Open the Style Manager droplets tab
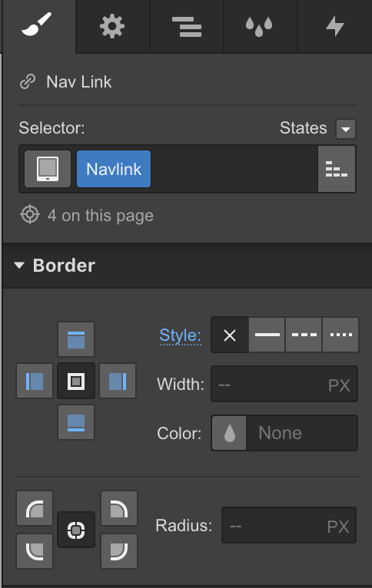 point(259,26)
